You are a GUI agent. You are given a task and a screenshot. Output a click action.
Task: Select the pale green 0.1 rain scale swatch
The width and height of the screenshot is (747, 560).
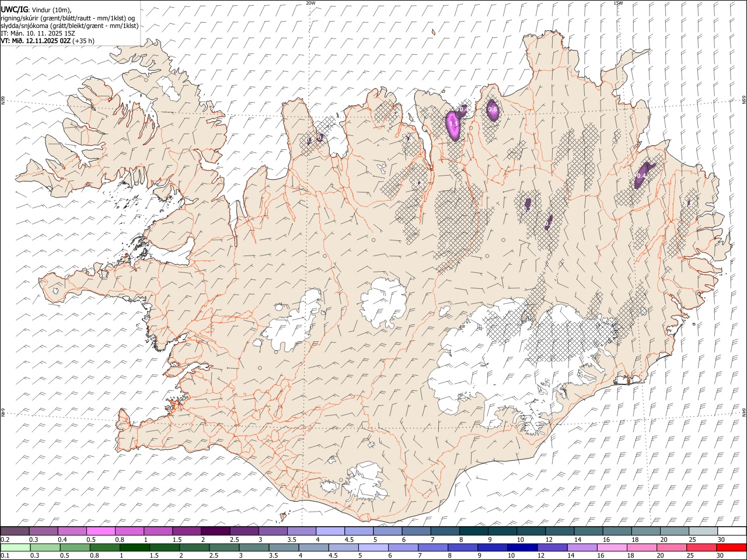pos(15,547)
